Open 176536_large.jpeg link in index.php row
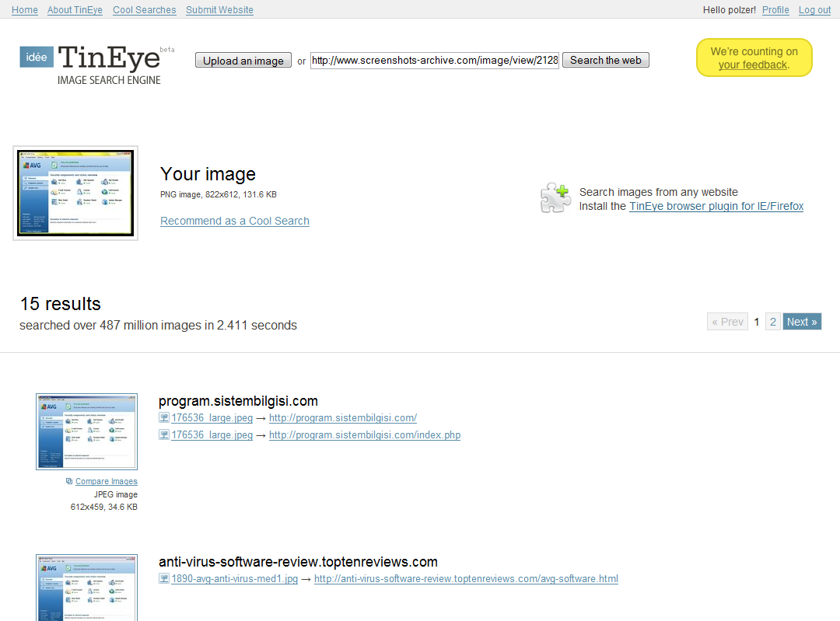 pyautogui.click(x=212, y=434)
